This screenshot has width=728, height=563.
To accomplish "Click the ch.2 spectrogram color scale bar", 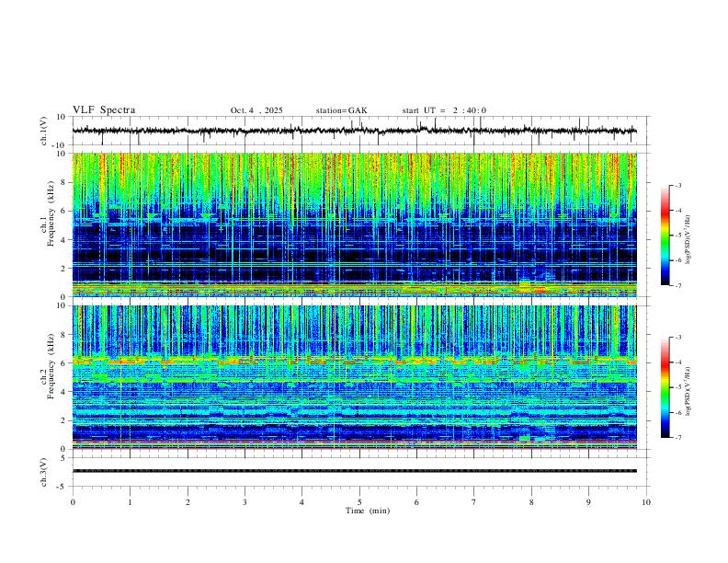I will (x=665, y=387).
